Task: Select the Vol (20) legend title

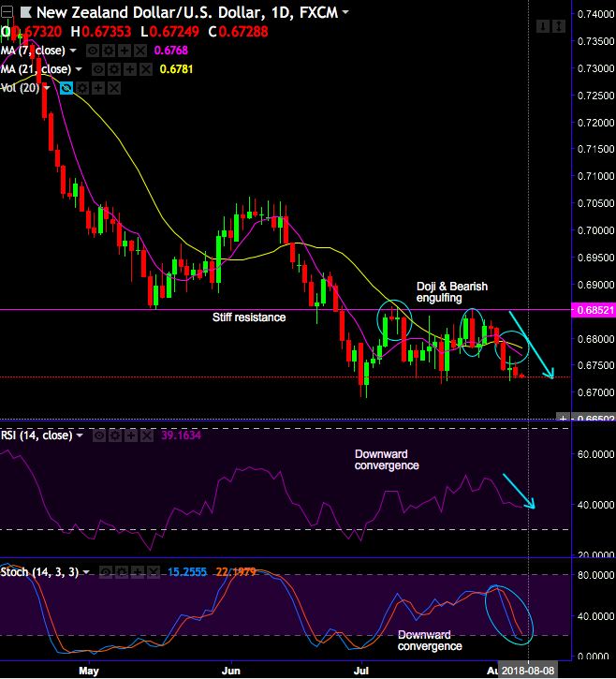Action: point(20,88)
